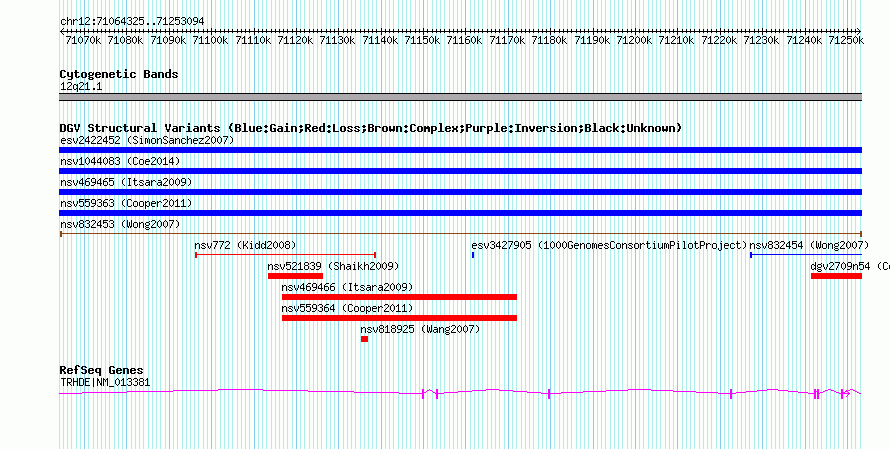This screenshot has height=449, width=890.
Task: Click the 71180k ruler tick label
Action: tap(549, 40)
